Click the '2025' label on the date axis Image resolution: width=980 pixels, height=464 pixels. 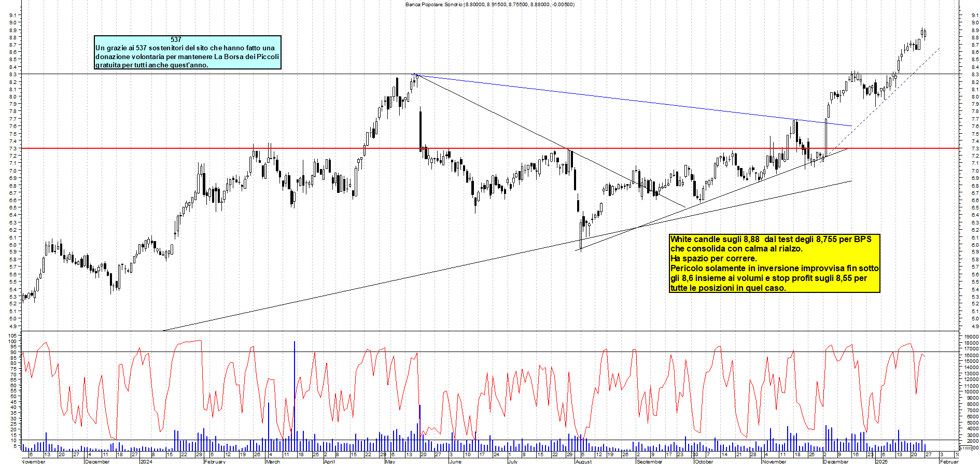point(881,461)
